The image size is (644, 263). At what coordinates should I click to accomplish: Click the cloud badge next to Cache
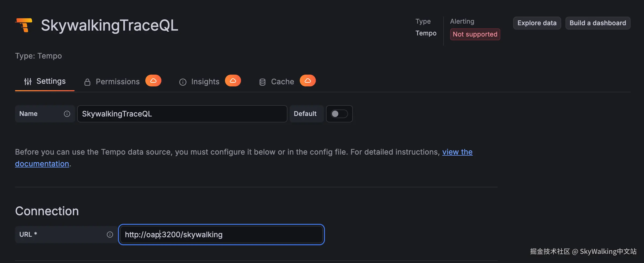(x=308, y=81)
